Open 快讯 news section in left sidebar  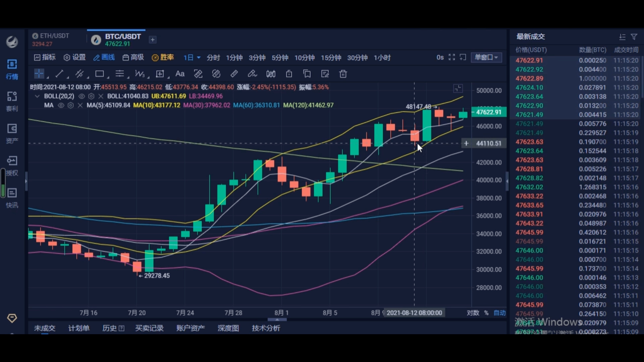click(12, 198)
